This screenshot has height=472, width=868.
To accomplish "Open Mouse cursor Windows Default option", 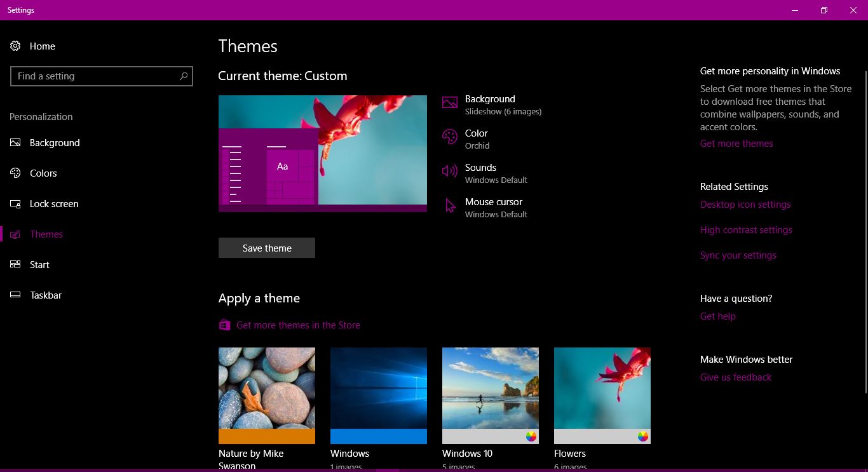I will (486, 208).
